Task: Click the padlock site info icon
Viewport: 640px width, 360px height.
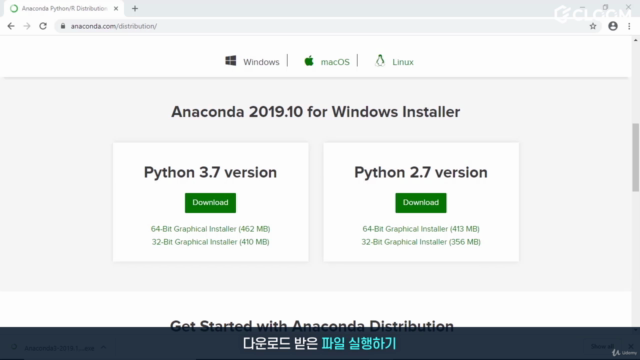Action: 63,26
